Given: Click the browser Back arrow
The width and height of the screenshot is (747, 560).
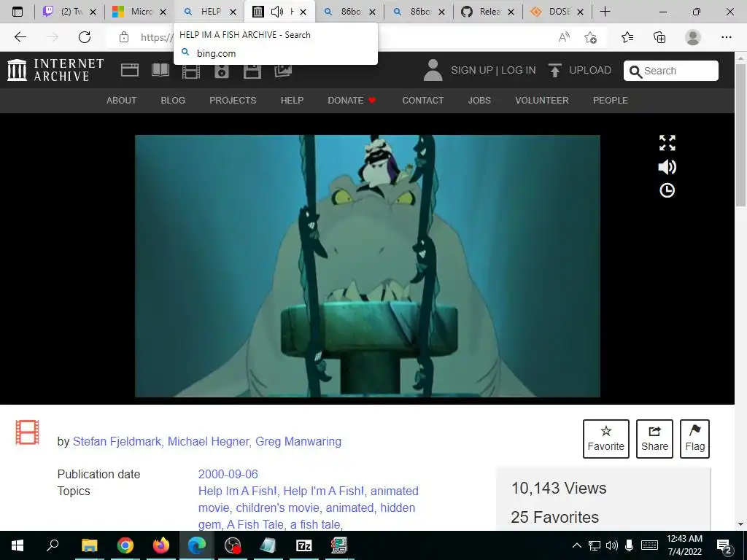Looking at the screenshot, I should click(20, 37).
